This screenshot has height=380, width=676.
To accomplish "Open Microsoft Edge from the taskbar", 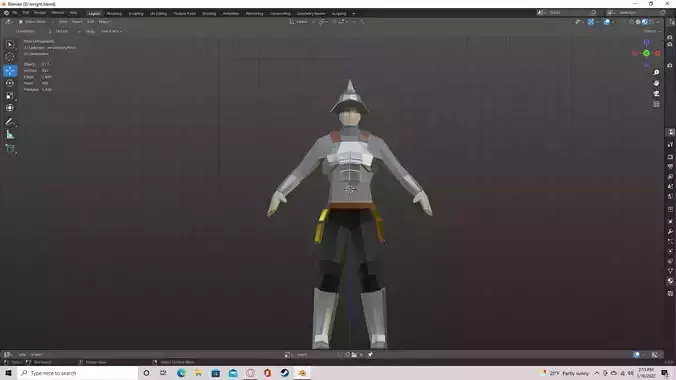I will (181, 373).
